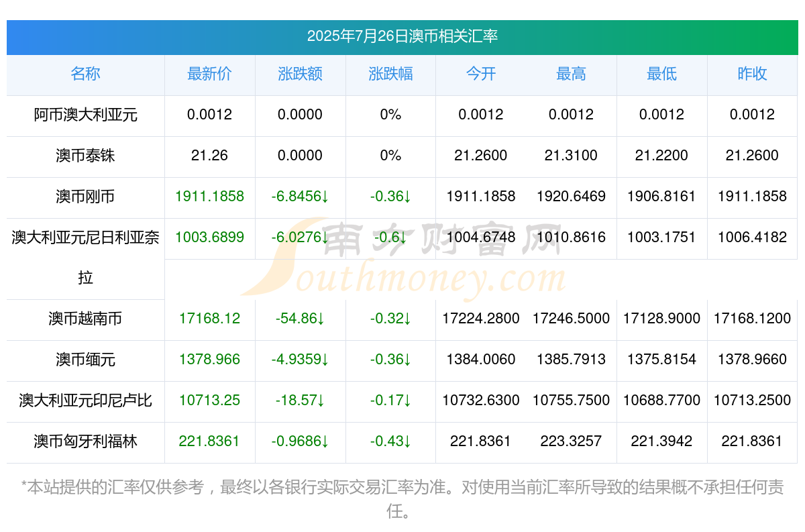Click the 涨跌额 column header
Screen dimensions: 805x532
(300, 74)
